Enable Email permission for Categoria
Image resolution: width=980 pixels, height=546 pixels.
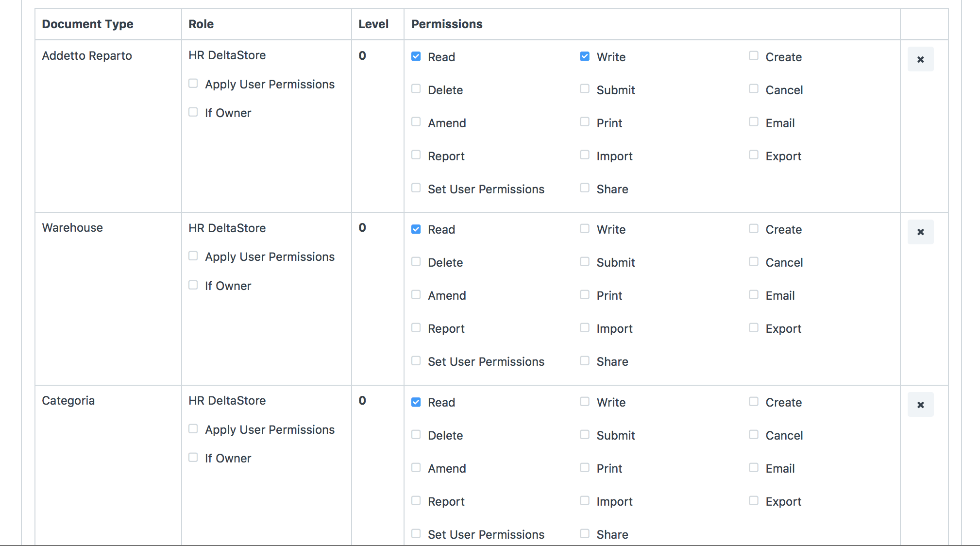coord(754,468)
